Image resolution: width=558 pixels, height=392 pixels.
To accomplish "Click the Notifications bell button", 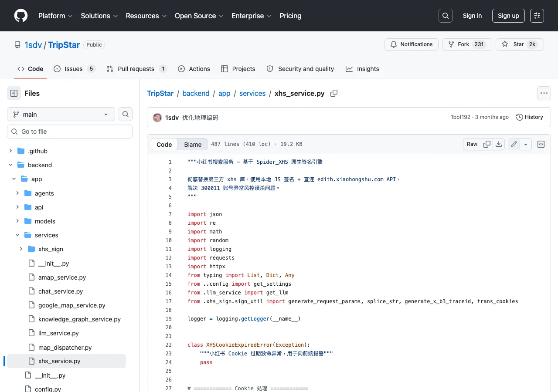I will point(412,44).
